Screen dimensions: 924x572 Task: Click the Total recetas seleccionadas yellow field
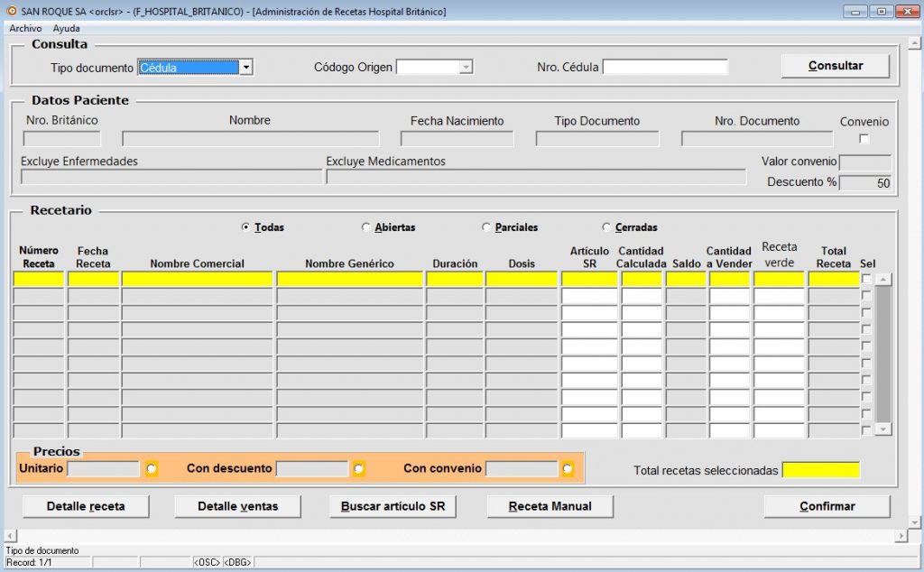(x=821, y=470)
